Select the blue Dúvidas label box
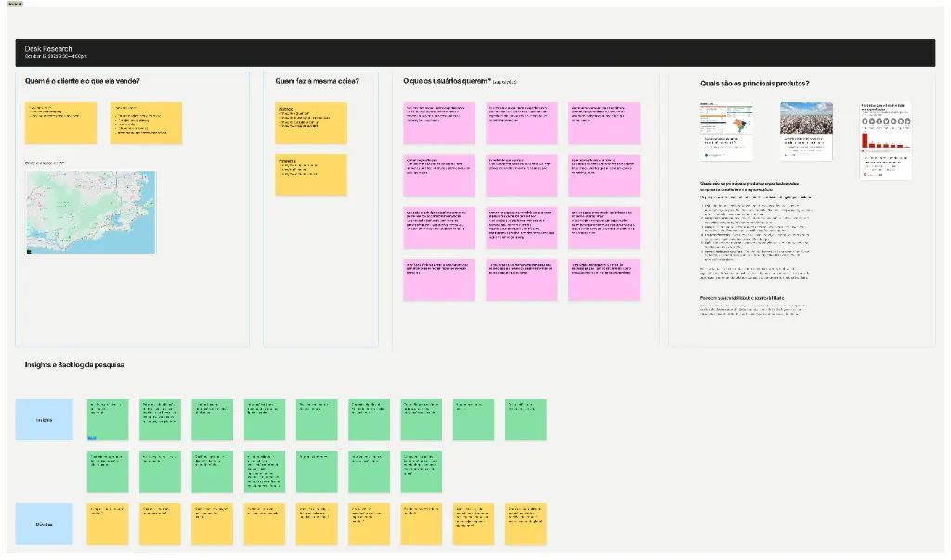951x560 pixels. pyautogui.click(x=45, y=524)
